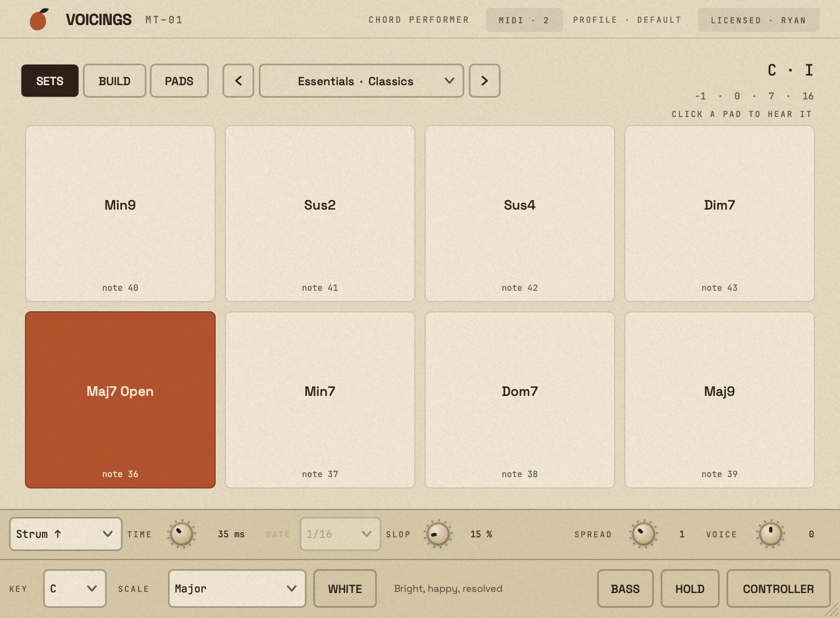Click the SLOP knob
This screenshot has width=840, height=618.
[438, 534]
